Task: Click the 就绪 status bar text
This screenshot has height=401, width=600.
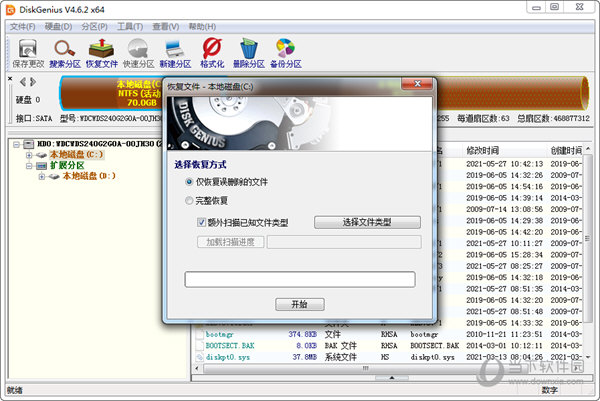Action: click(x=15, y=390)
